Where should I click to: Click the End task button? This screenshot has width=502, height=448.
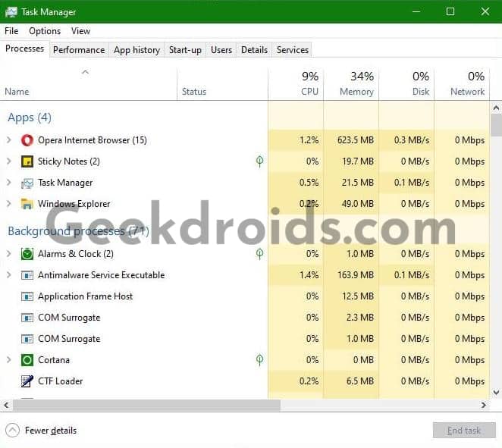[464, 431]
